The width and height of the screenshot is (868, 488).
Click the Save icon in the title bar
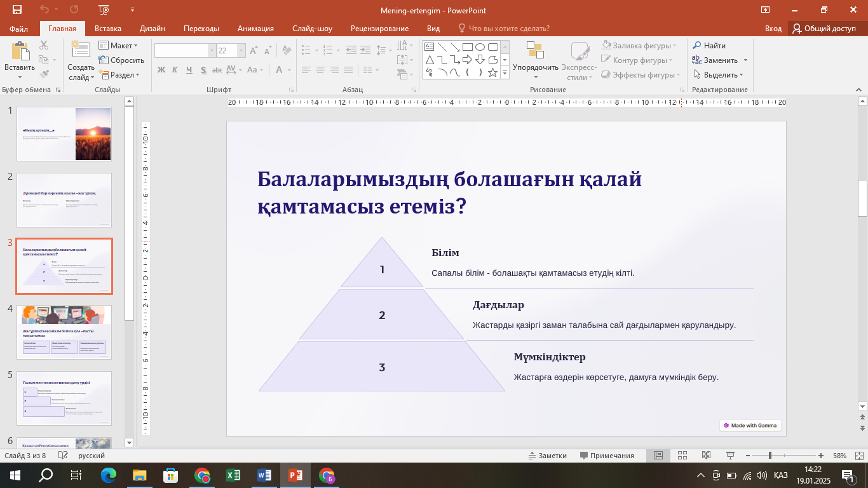pyautogui.click(x=17, y=10)
